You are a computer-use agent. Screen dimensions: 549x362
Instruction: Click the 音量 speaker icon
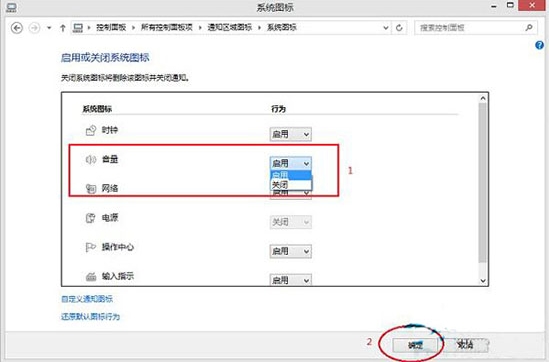point(91,160)
